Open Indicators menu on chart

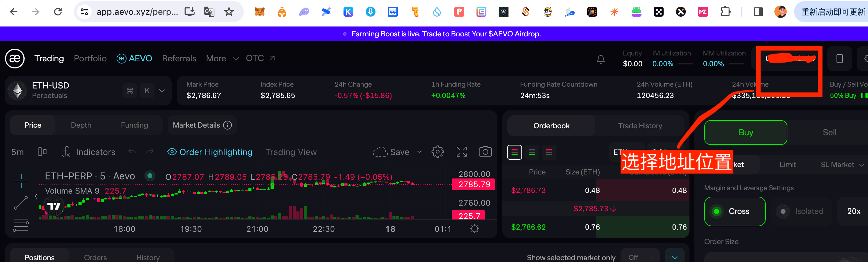pyautogui.click(x=89, y=152)
